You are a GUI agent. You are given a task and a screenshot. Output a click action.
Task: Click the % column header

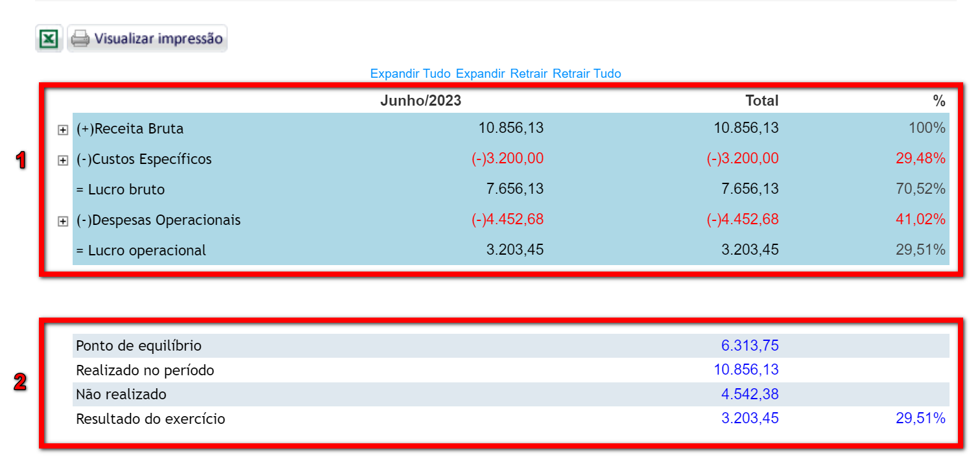click(x=938, y=101)
